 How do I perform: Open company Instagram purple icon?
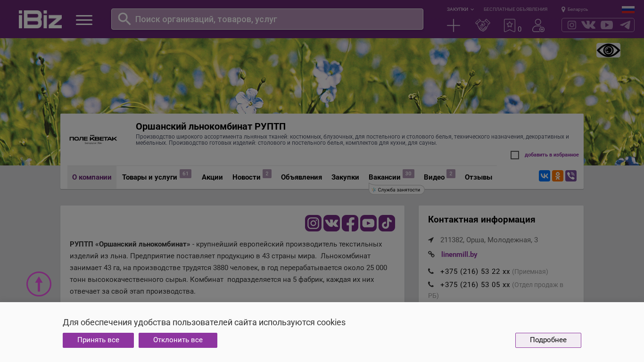point(313,223)
